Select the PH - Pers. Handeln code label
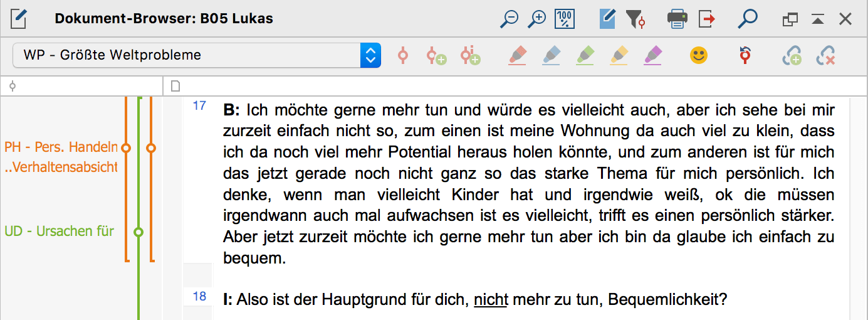 point(61,147)
